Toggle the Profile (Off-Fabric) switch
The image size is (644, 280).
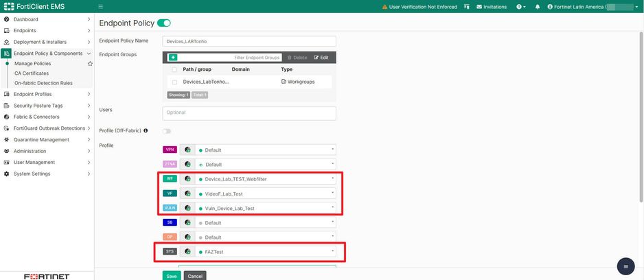tap(167, 131)
